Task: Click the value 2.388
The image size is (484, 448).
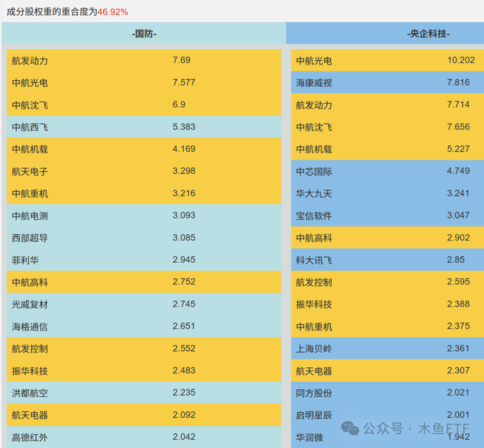Action: coord(458,304)
